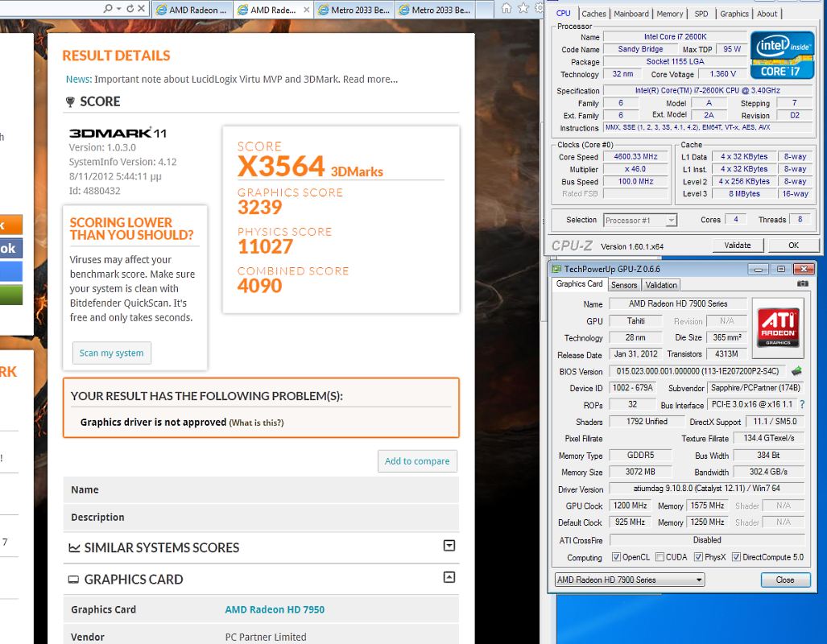Open the About tab in CPU-Z
Screen dimensions: 827x644
click(767, 14)
